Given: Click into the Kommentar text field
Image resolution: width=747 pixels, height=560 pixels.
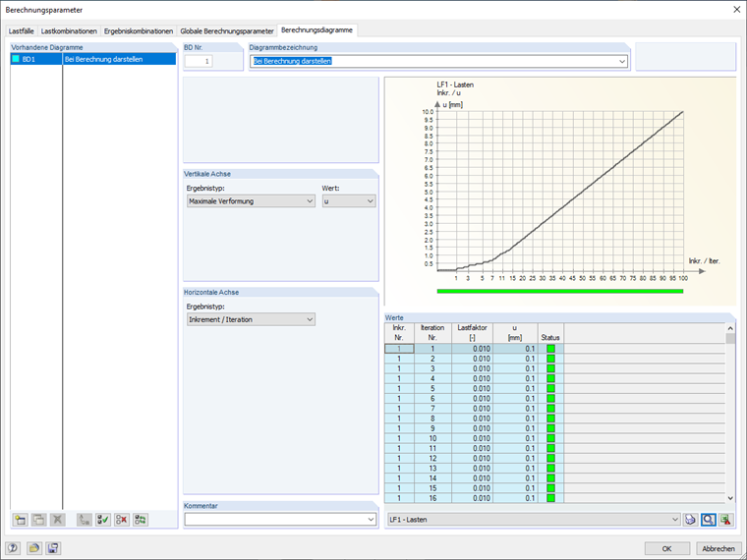Looking at the screenshot, I should point(275,520).
